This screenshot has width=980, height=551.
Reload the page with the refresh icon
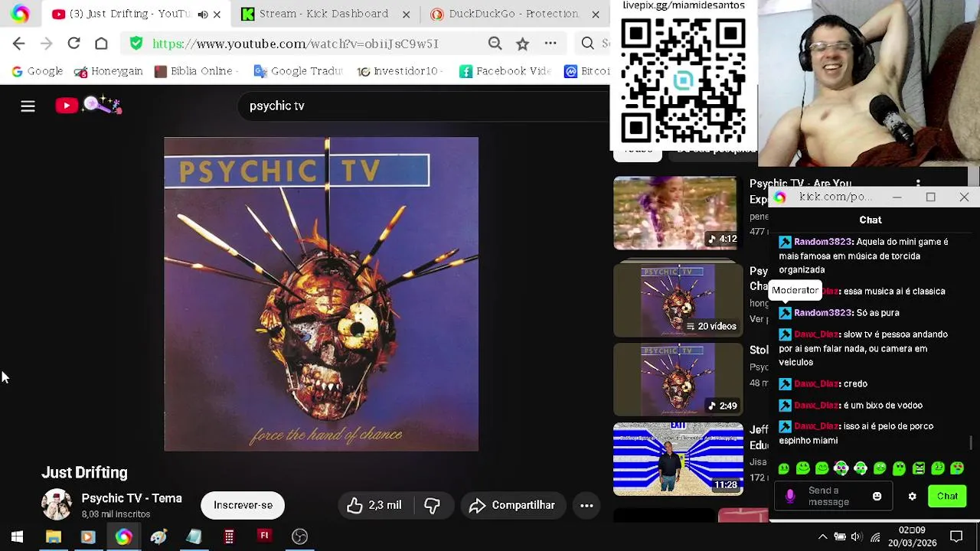pyautogui.click(x=73, y=44)
